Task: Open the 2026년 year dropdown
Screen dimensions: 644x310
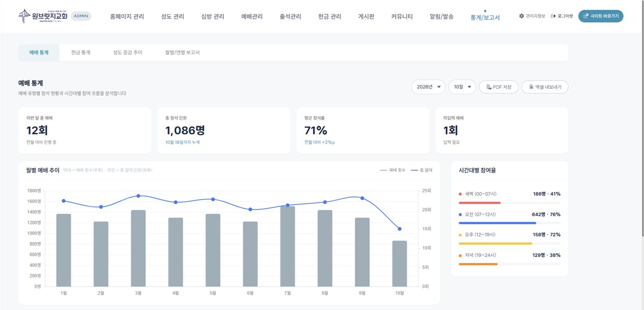Action: (428, 87)
